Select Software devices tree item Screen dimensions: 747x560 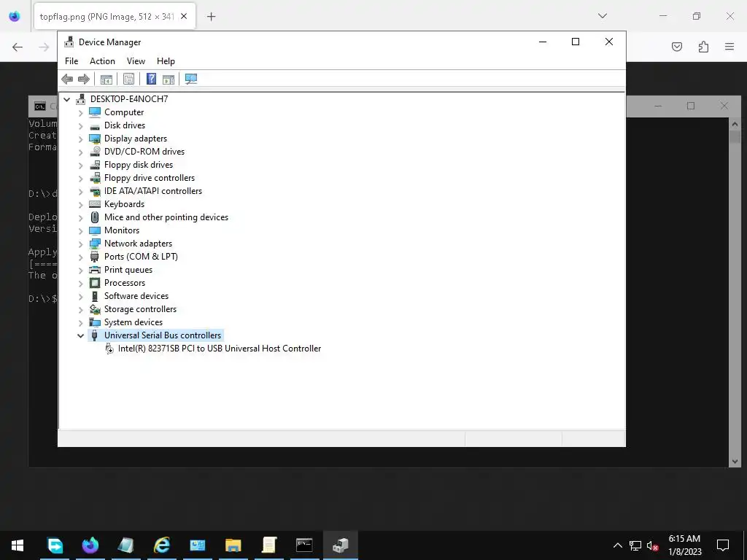(136, 296)
